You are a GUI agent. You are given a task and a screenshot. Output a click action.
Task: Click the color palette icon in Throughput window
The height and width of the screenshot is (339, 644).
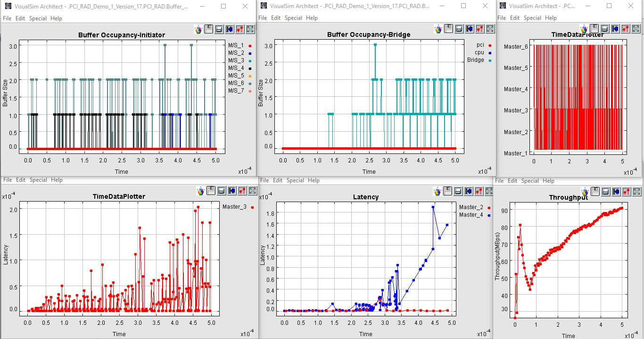point(586,191)
